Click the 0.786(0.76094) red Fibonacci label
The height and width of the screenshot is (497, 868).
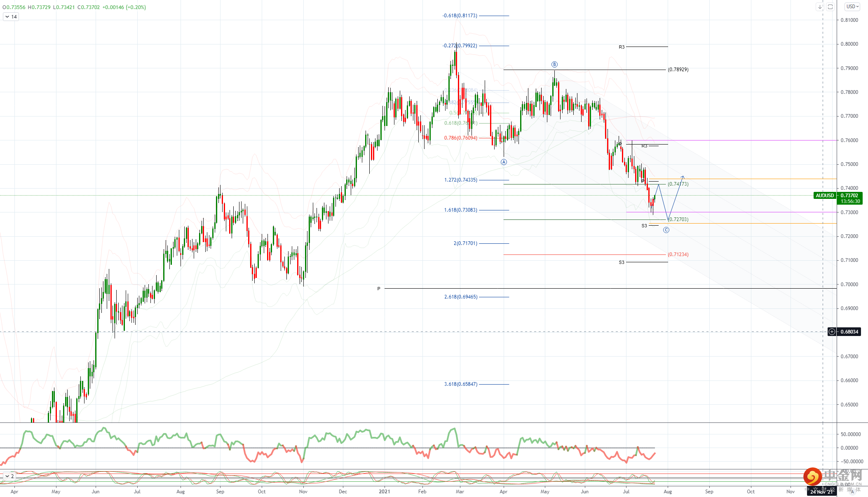pyautogui.click(x=460, y=138)
